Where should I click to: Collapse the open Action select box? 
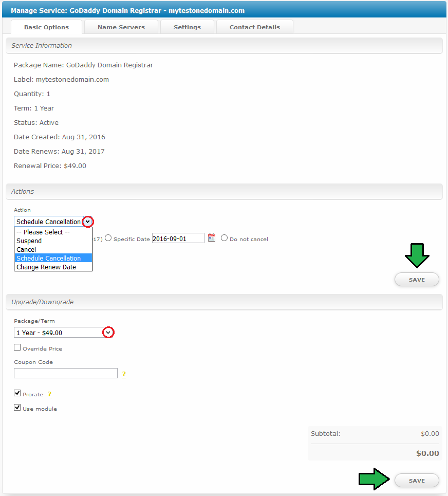tap(53, 222)
